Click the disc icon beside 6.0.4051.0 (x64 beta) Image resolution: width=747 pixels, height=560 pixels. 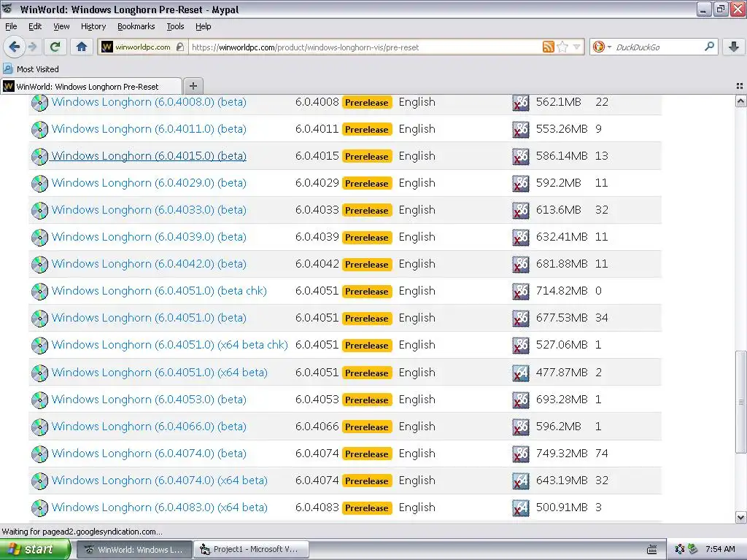click(39, 373)
